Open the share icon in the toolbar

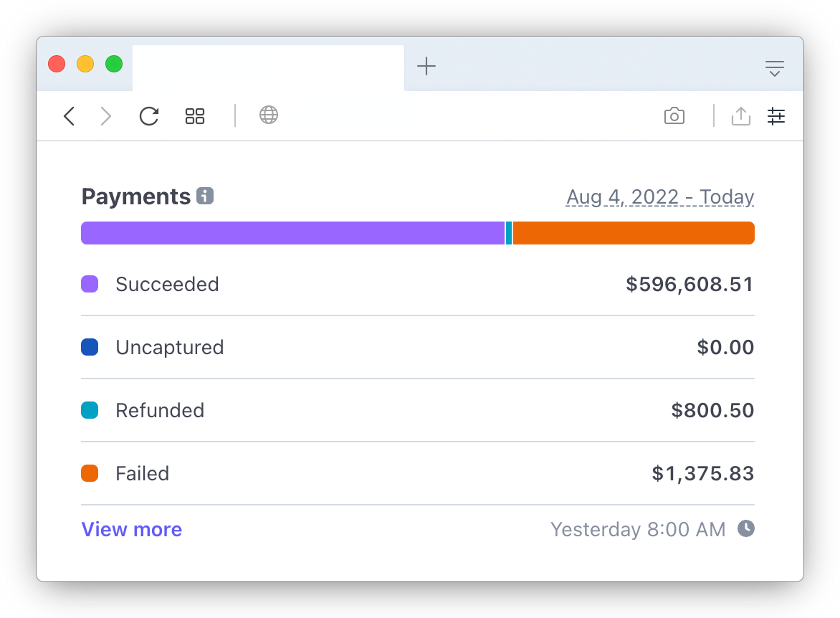click(740, 116)
